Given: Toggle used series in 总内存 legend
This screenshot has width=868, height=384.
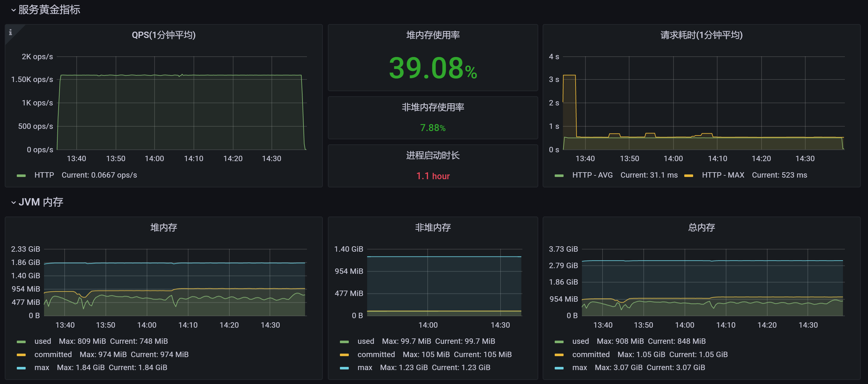Looking at the screenshot, I should coord(581,341).
